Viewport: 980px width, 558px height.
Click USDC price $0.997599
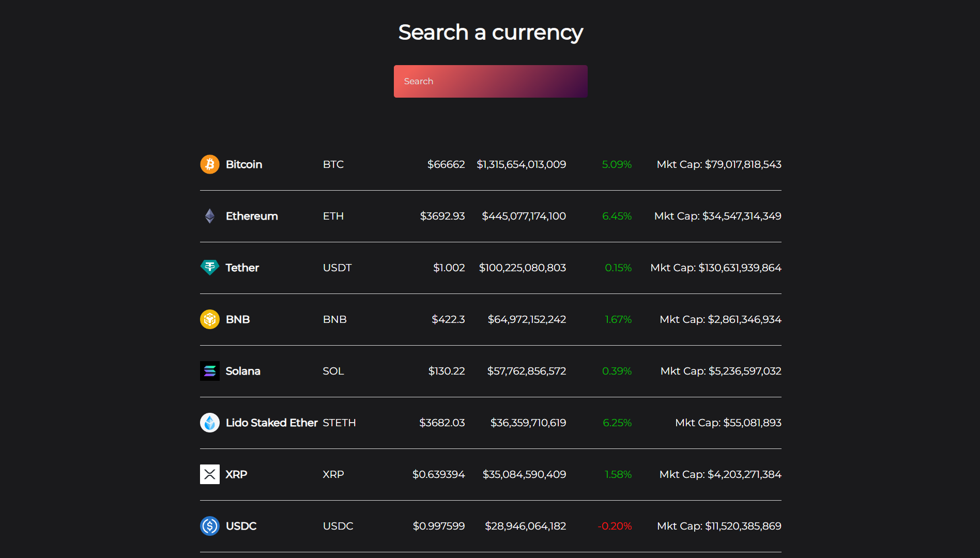coord(439,526)
